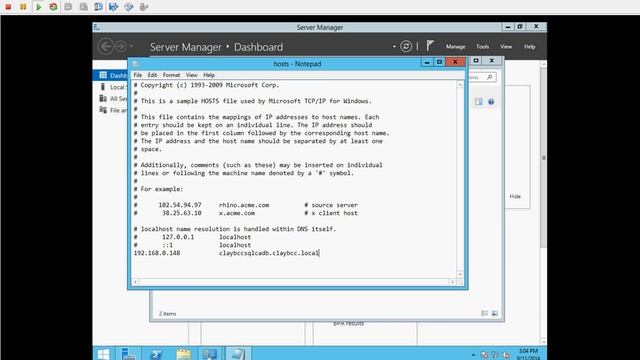Viewport: 640px width, 360px height.
Task: Click the search magnifier icon behind Notepad
Action: tap(490, 77)
